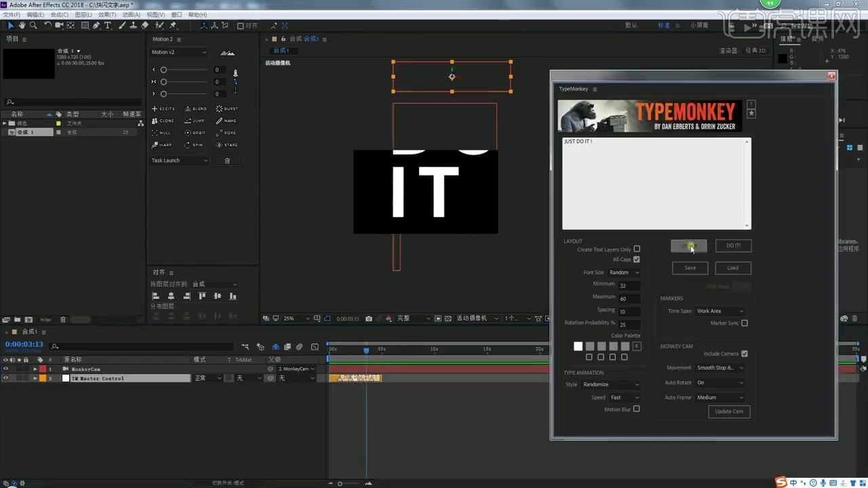Select the Unified Camera tool

click(x=59, y=26)
